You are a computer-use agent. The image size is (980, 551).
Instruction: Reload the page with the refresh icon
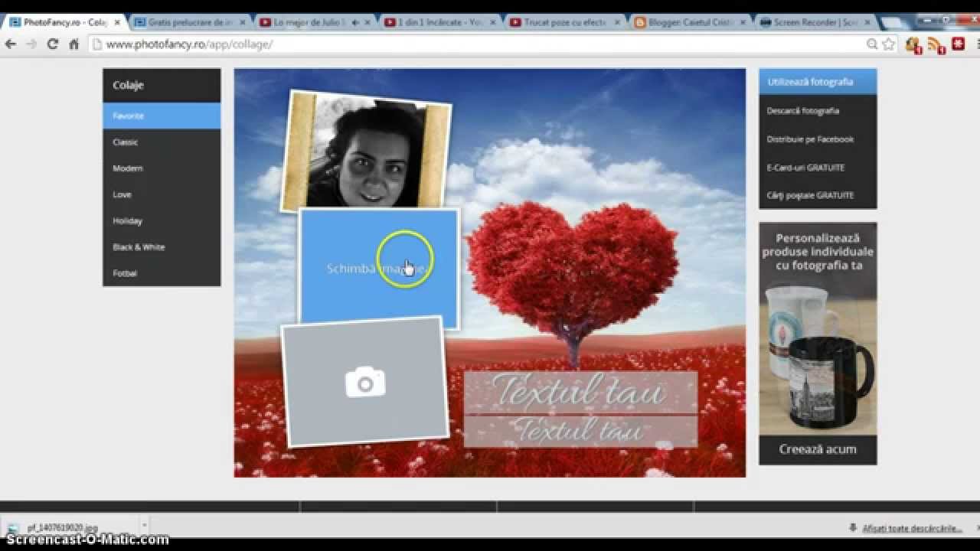pyautogui.click(x=53, y=44)
